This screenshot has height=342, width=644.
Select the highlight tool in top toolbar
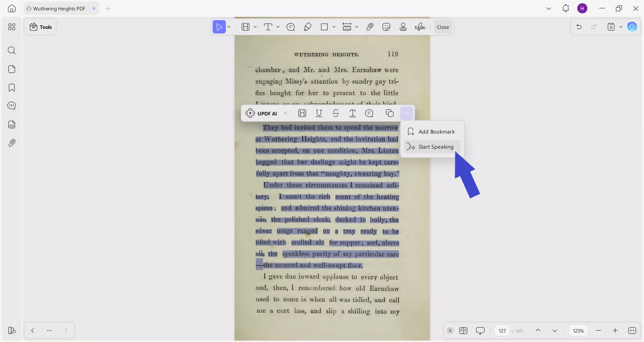[246, 27]
